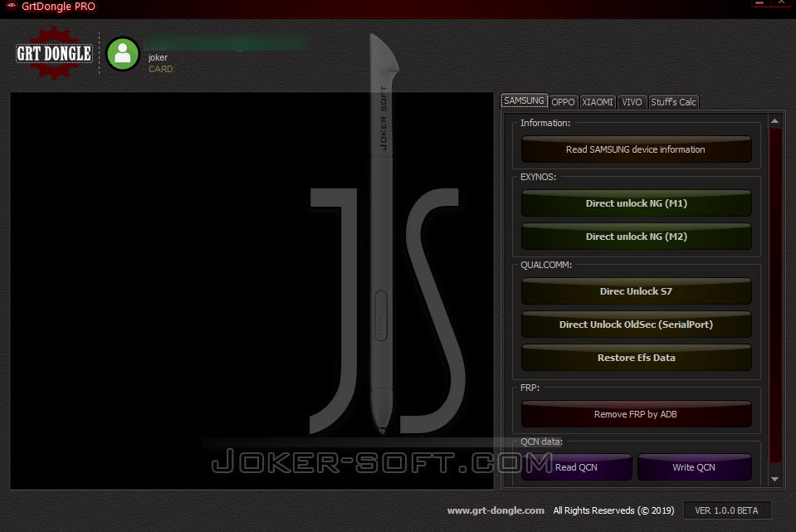This screenshot has height=532, width=796.
Task: Minimize the GrtDongle PRO window
Action: [760, 3]
